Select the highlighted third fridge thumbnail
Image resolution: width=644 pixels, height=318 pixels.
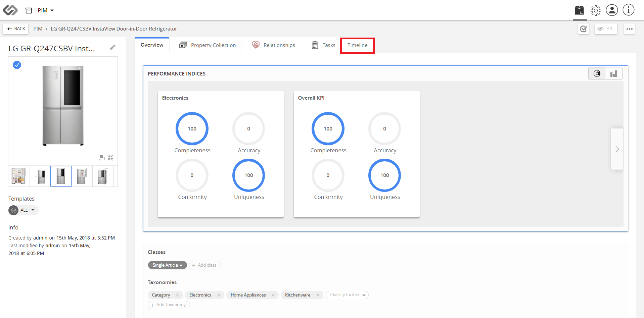coord(61,176)
